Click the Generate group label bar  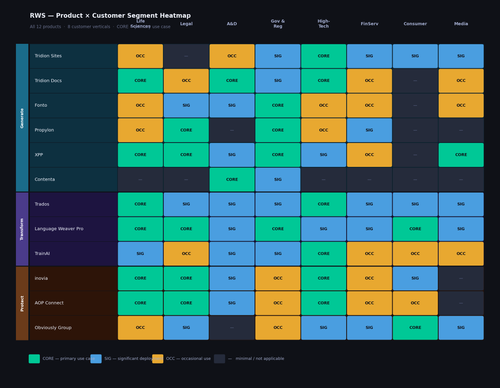point(22,118)
